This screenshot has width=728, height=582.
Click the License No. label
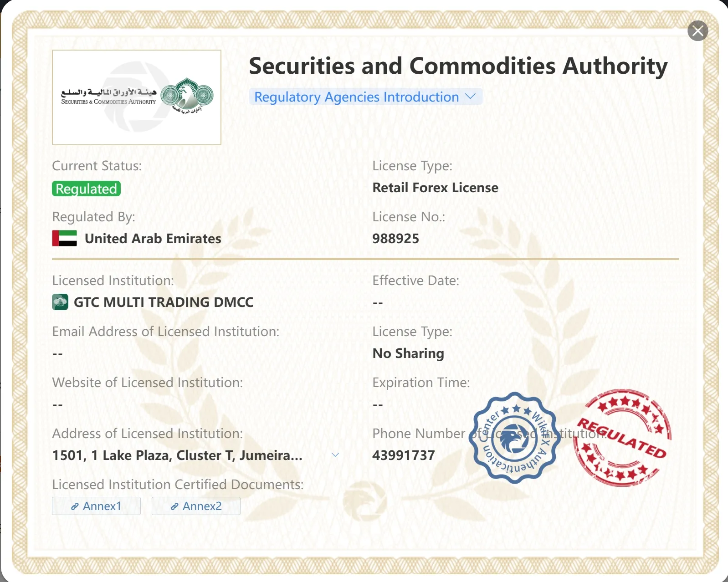409,217
